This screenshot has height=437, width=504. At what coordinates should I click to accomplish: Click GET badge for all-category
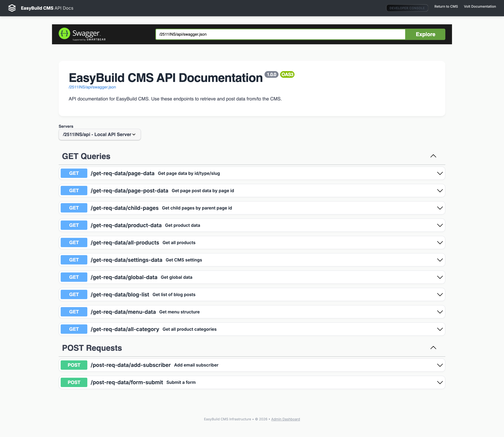point(74,329)
